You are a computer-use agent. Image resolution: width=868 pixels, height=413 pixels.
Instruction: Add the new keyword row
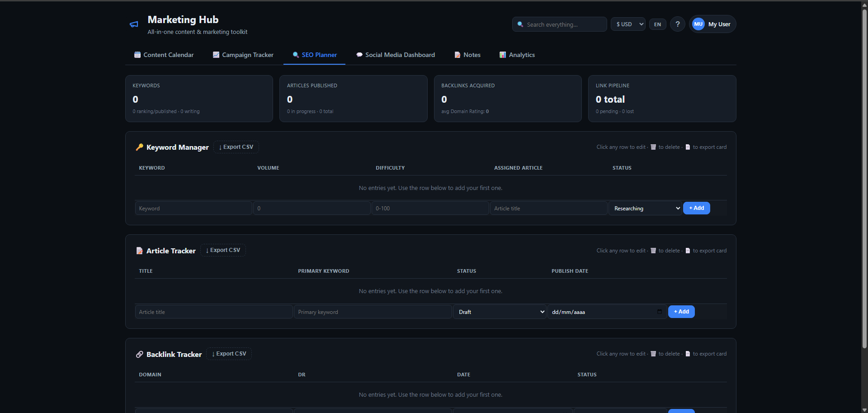696,208
